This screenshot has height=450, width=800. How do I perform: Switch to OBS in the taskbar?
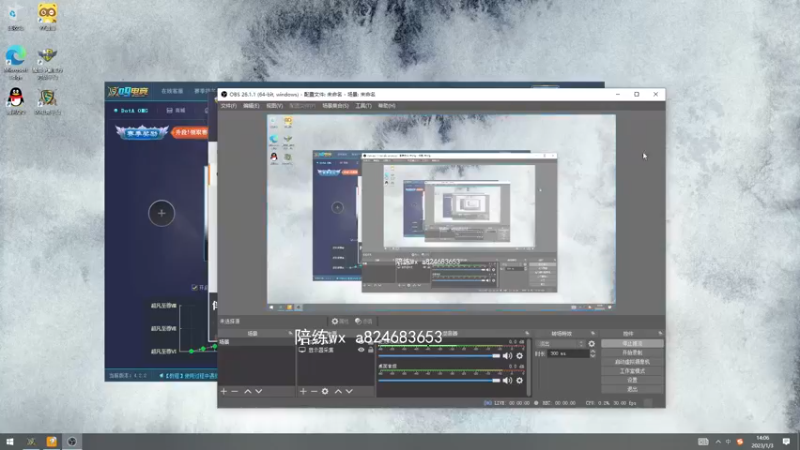pyautogui.click(x=72, y=441)
